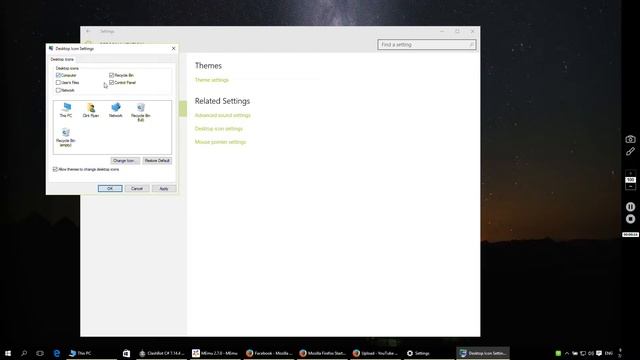Select the recorder pencil annotation tool
The height and width of the screenshot is (360, 640).
[630, 151]
